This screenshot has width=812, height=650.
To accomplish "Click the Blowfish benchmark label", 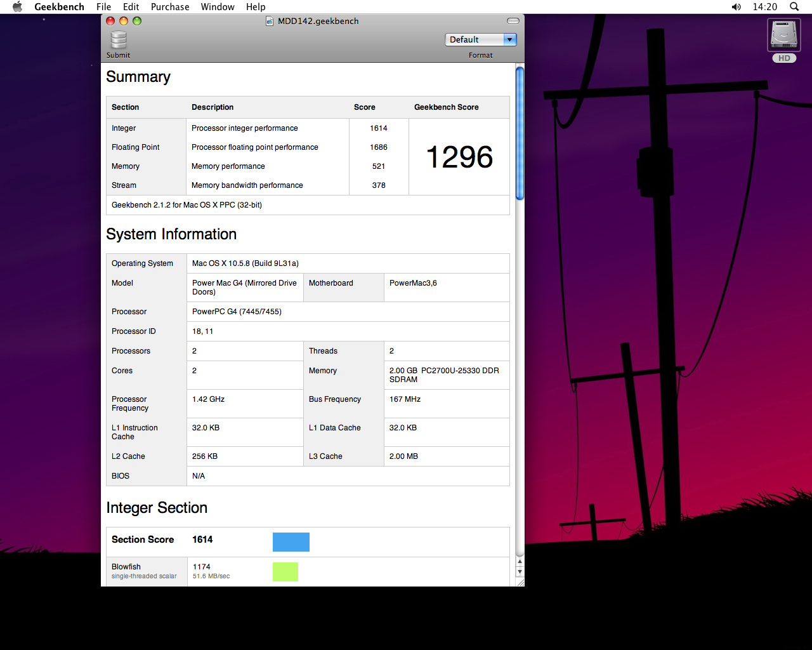I will pos(126,567).
